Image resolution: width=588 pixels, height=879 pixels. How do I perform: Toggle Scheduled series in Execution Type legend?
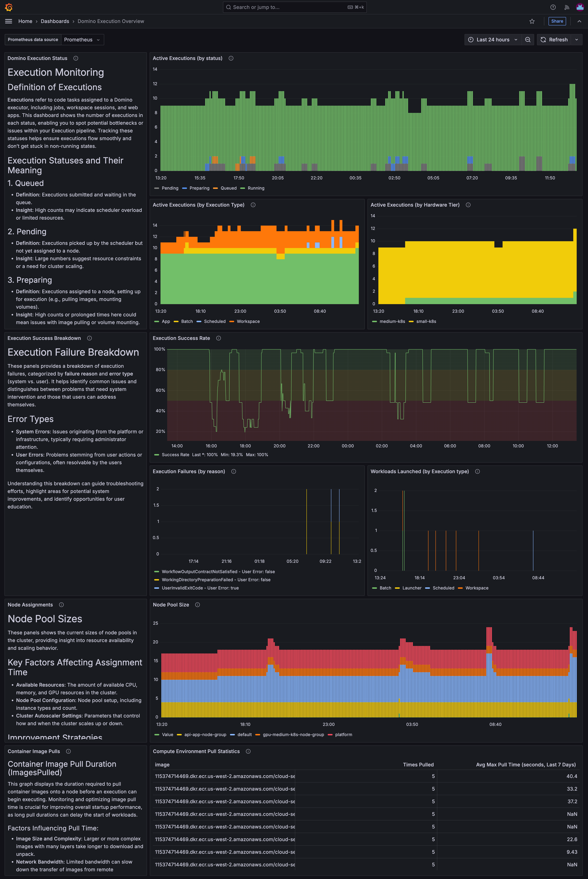pyautogui.click(x=215, y=322)
